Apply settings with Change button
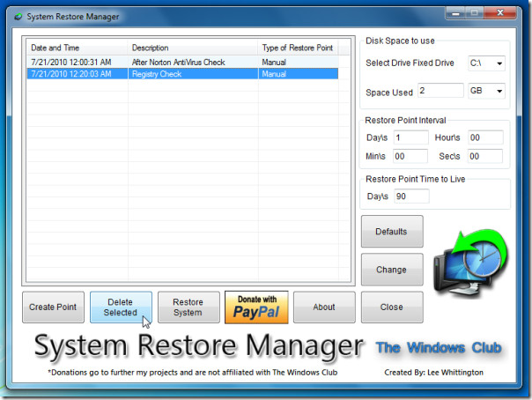 pyautogui.click(x=392, y=270)
